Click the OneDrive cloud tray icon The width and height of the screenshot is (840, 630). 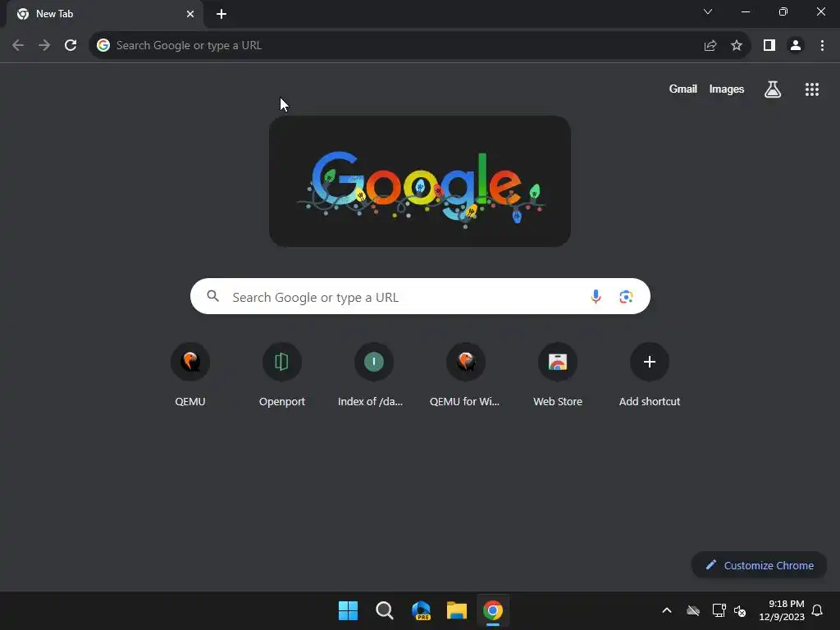click(x=693, y=610)
